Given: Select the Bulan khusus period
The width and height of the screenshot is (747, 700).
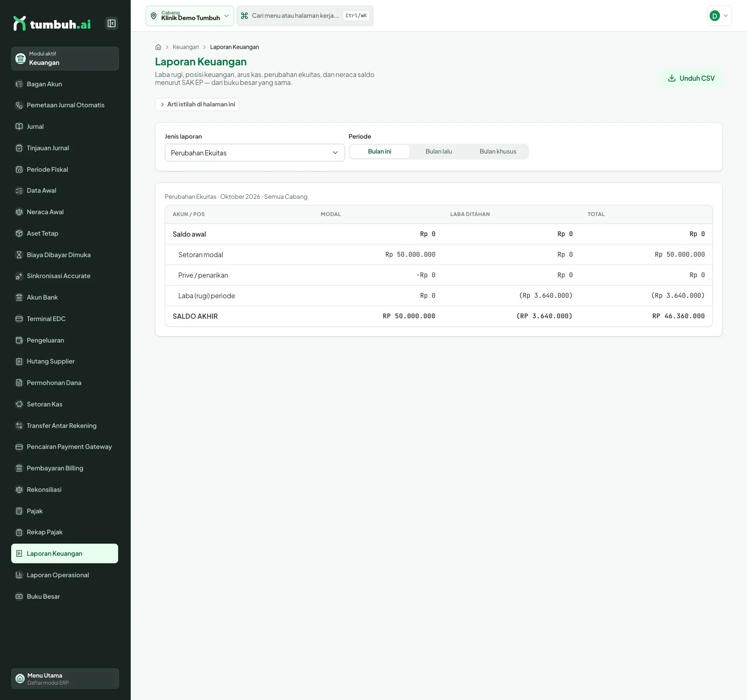Looking at the screenshot, I should [498, 152].
